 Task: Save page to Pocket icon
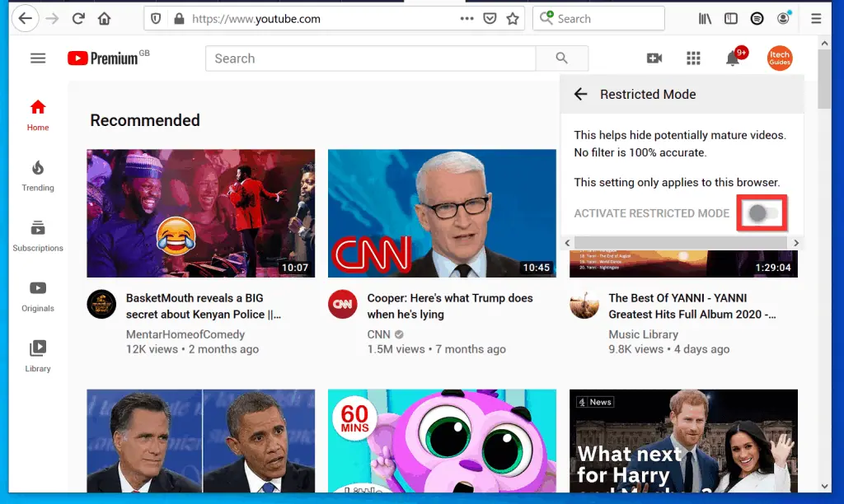(490, 19)
